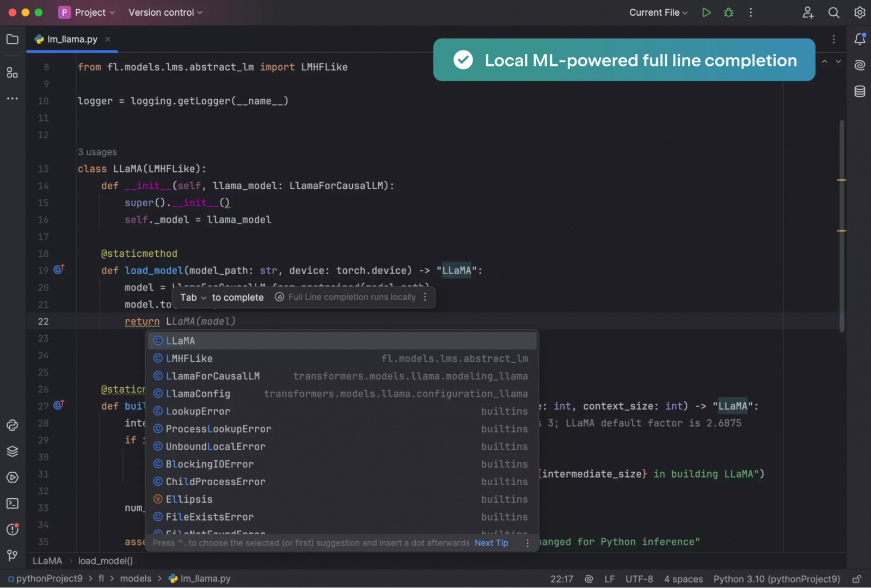Screen dimensions: 871x588
Task: Open the Git tool window
Action: (12, 555)
